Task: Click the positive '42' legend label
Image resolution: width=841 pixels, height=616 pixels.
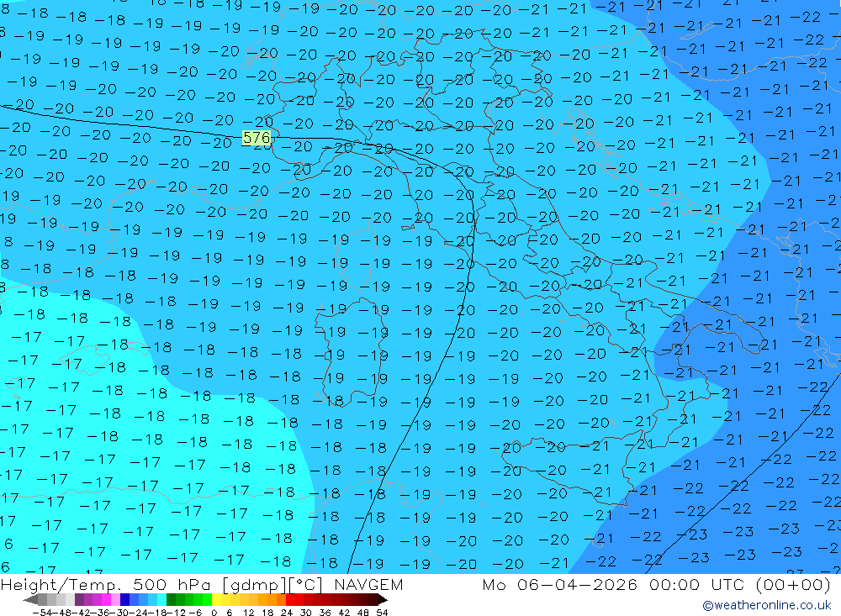Action: click(344, 613)
